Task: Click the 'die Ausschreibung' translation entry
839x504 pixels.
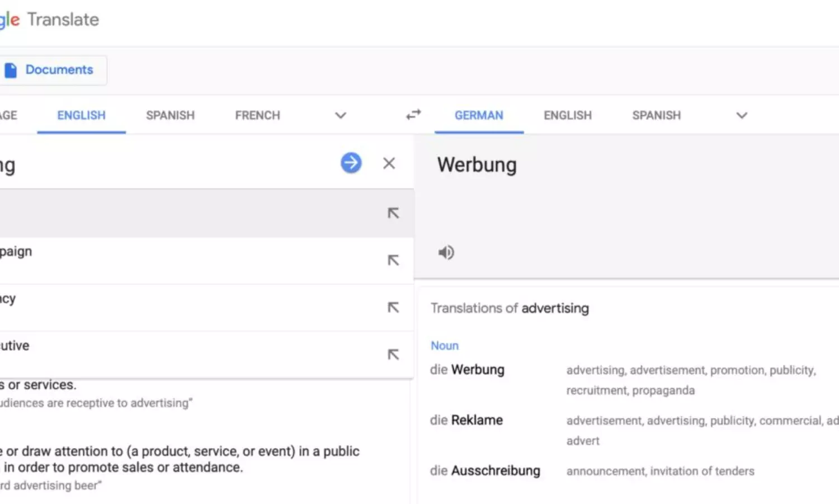Action: (485, 471)
